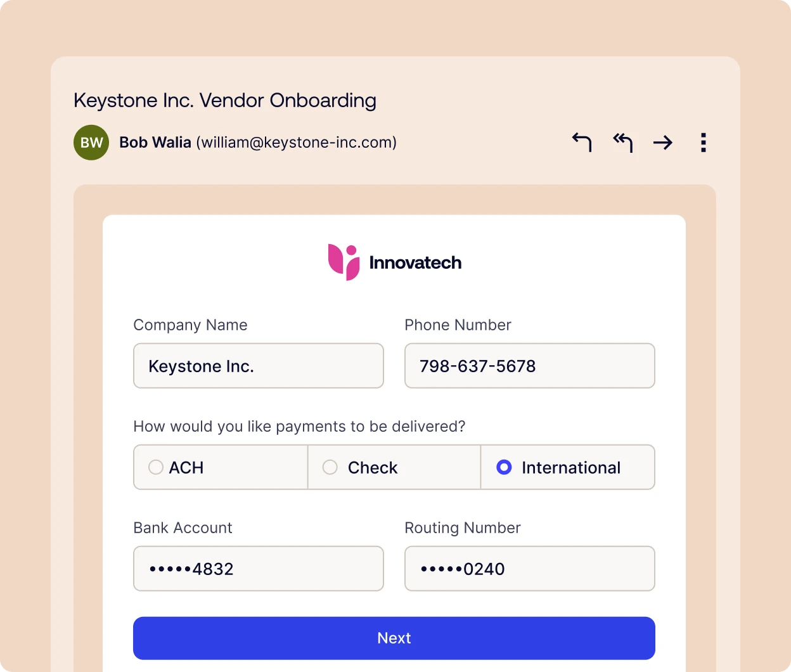Focus the Phone Number field
791x672 pixels.
[529, 366]
